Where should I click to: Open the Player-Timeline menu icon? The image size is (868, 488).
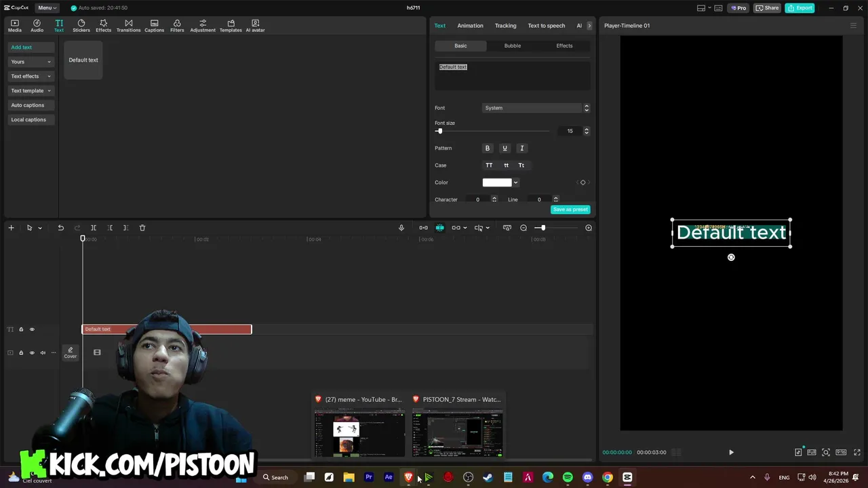pyautogui.click(x=853, y=26)
